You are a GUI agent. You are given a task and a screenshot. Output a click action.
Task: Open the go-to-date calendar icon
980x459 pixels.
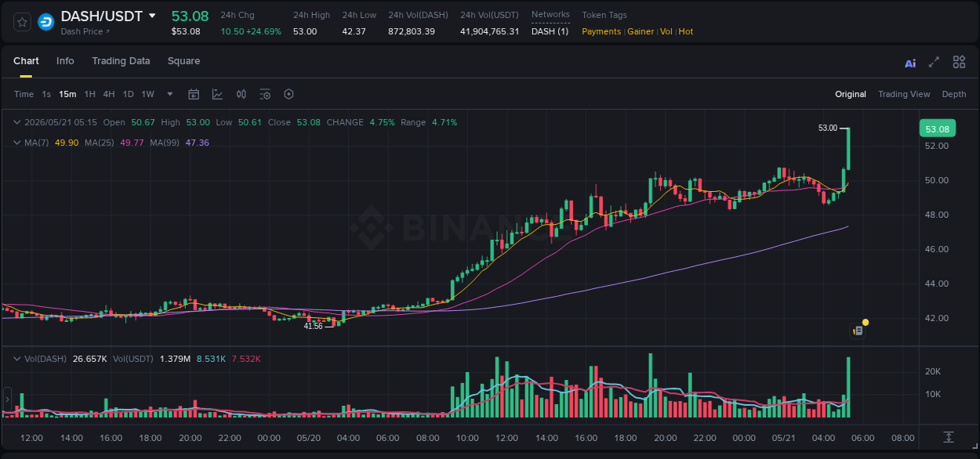194,94
